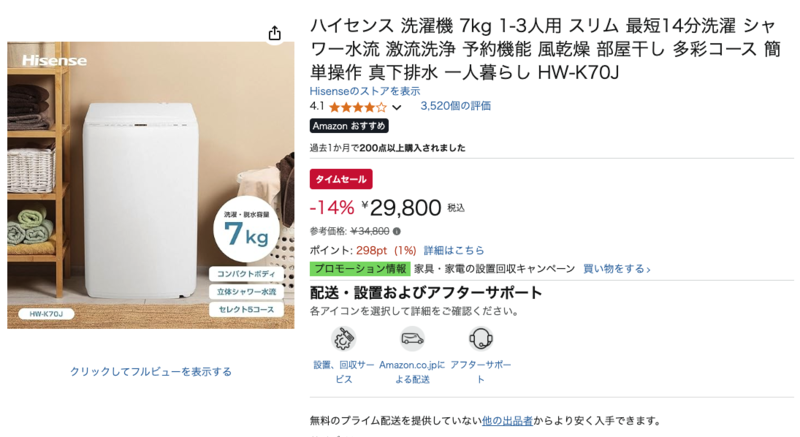Click the Amazon.co.jpによる配送 text label
Screen dimensions: 800x437
(412, 372)
